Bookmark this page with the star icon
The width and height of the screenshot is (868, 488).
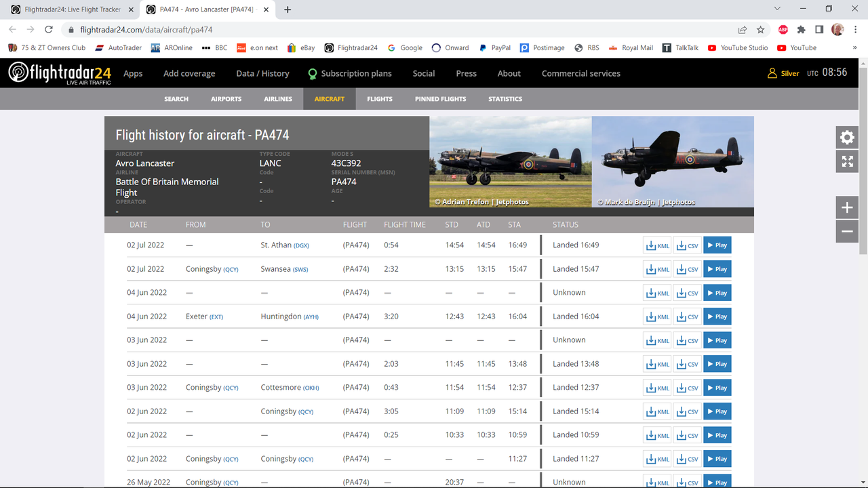[761, 30]
